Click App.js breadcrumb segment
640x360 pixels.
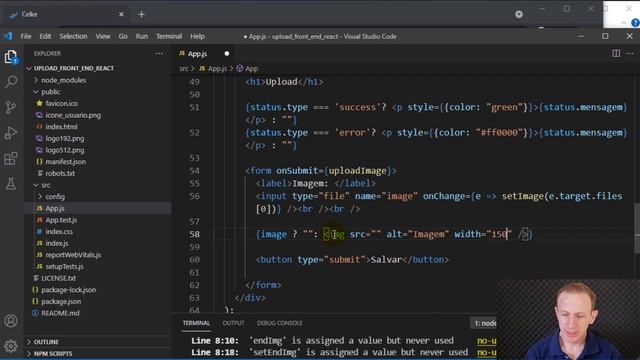click(x=213, y=69)
